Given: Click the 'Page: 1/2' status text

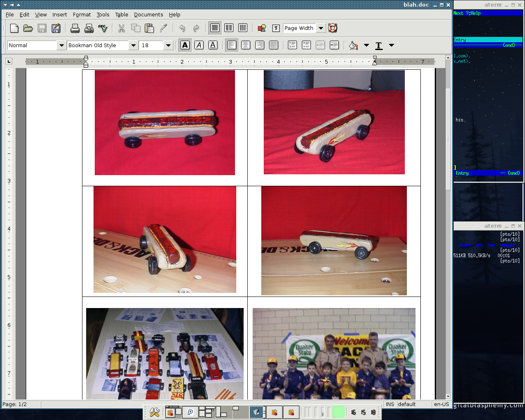Looking at the screenshot, I should click(15, 404).
